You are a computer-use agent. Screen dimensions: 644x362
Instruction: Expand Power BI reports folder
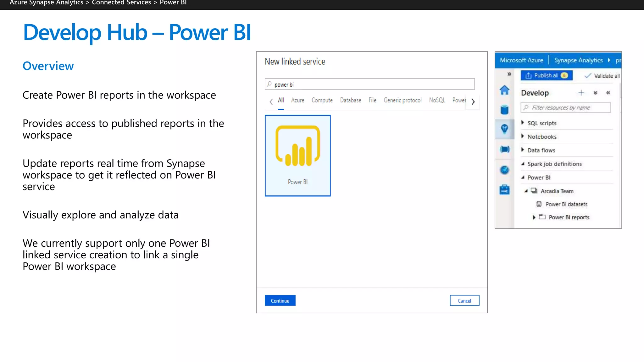pos(534,217)
